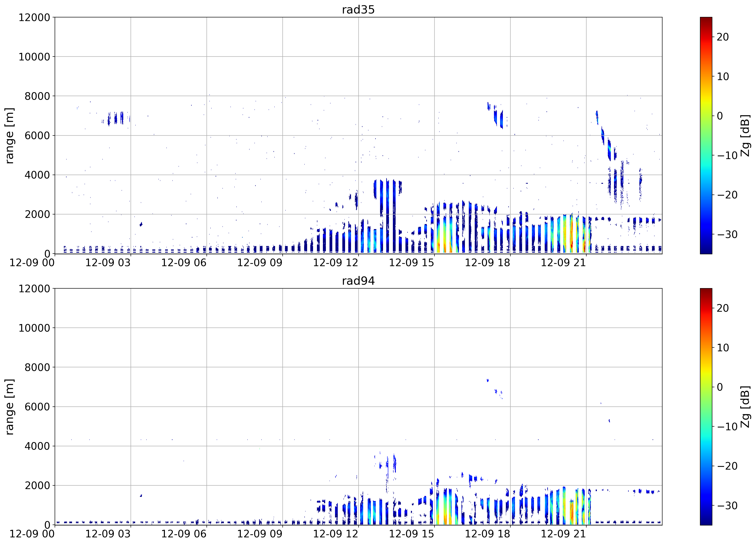The height and width of the screenshot is (544, 756).
Task: Click the rad35 colorbar gradient strip
Action: click(x=706, y=135)
